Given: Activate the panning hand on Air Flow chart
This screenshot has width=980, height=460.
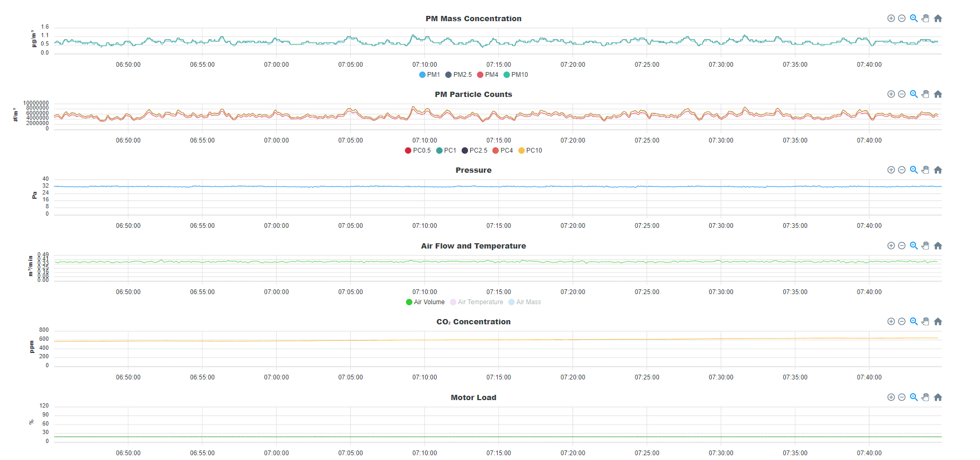Looking at the screenshot, I should tap(925, 246).
